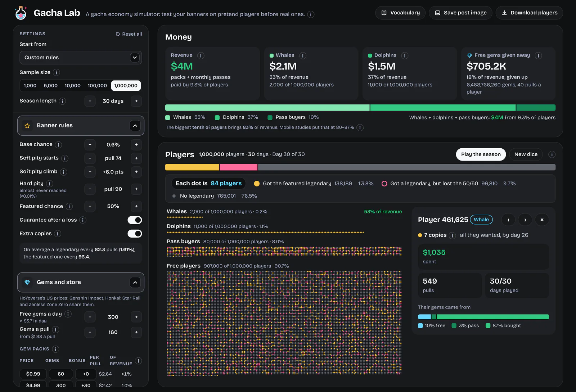
Task: Open Free gems a day info icon
Action: click(68, 314)
